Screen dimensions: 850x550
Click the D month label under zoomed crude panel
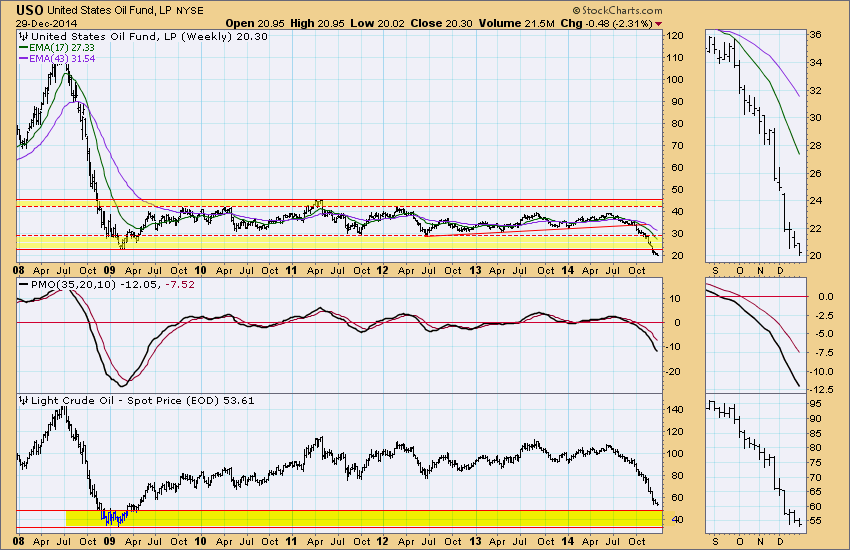pos(780,541)
